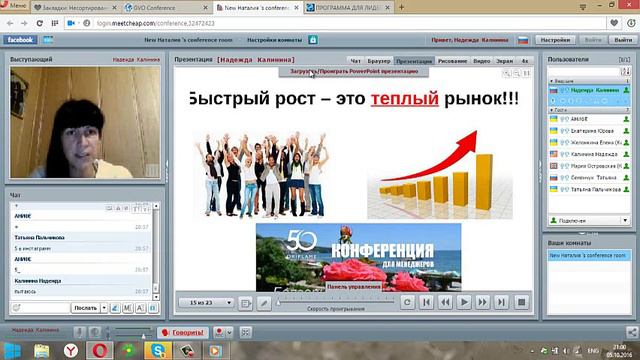Click Послать button to send chat
Screen dimensions: 640x360
tap(85, 308)
